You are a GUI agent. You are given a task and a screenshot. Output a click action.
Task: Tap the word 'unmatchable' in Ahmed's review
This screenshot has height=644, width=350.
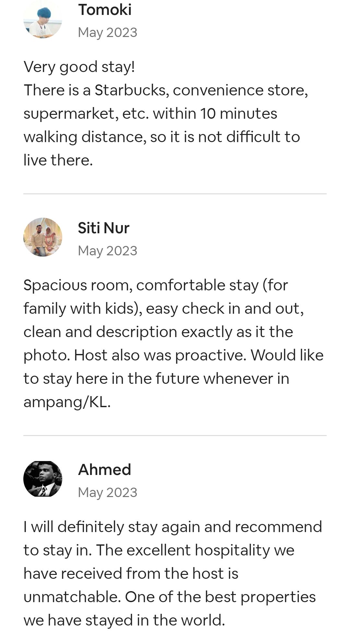point(72,597)
